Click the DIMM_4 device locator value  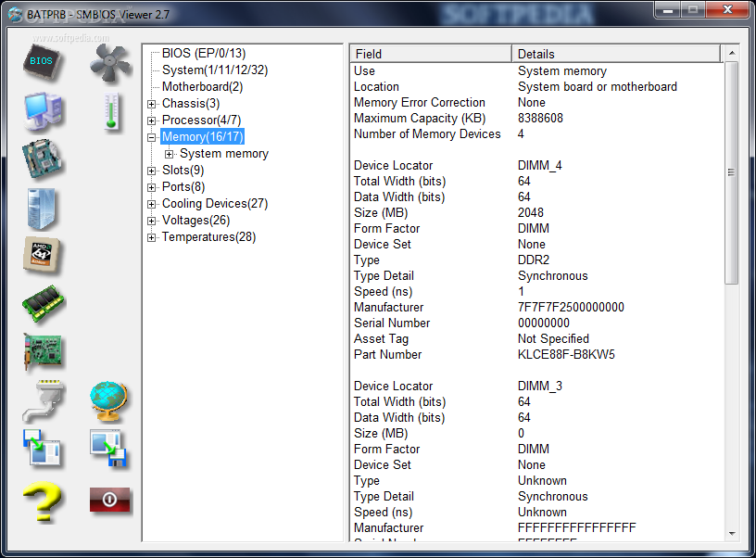(539, 165)
